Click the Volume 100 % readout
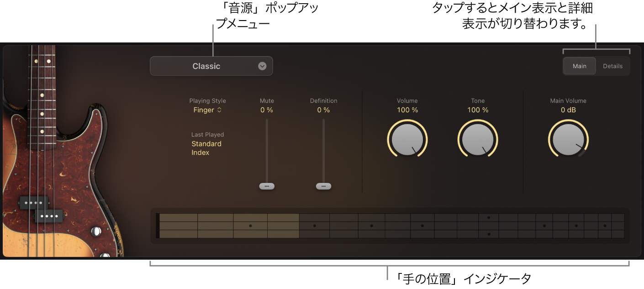This screenshot has height=289, width=644. point(407,110)
